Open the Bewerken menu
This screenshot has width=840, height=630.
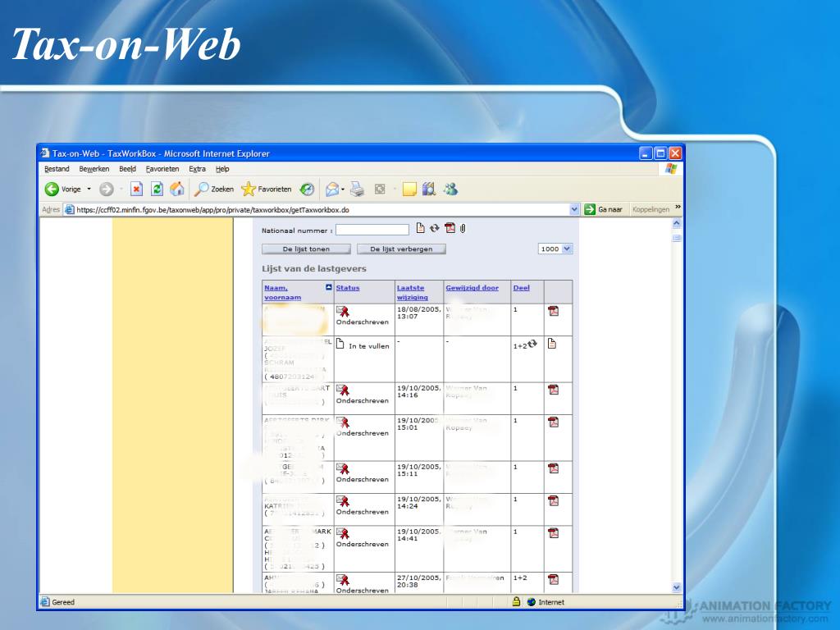[x=94, y=169]
